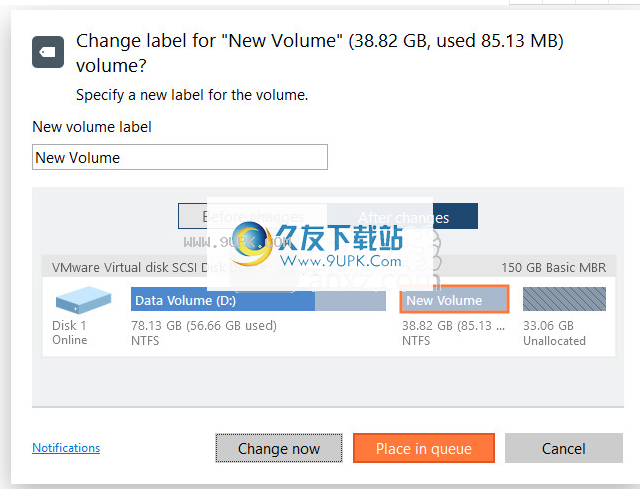Cancel the label change dialog
Viewport: 640px width, 489px height.
564,448
